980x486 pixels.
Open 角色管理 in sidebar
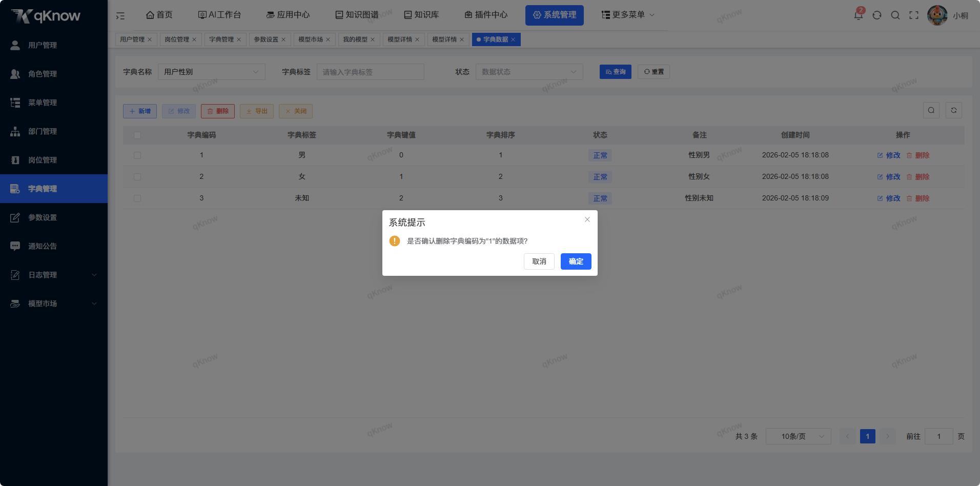(54, 74)
